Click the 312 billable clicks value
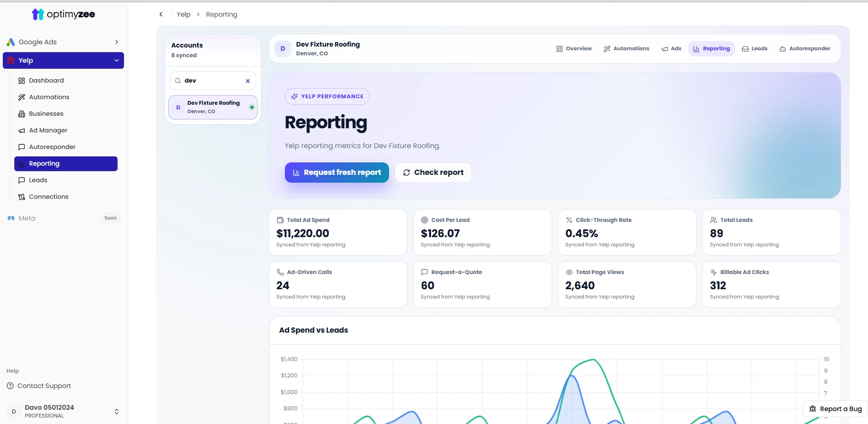Image resolution: width=868 pixels, height=424 pixels. (x=718, y=286)
